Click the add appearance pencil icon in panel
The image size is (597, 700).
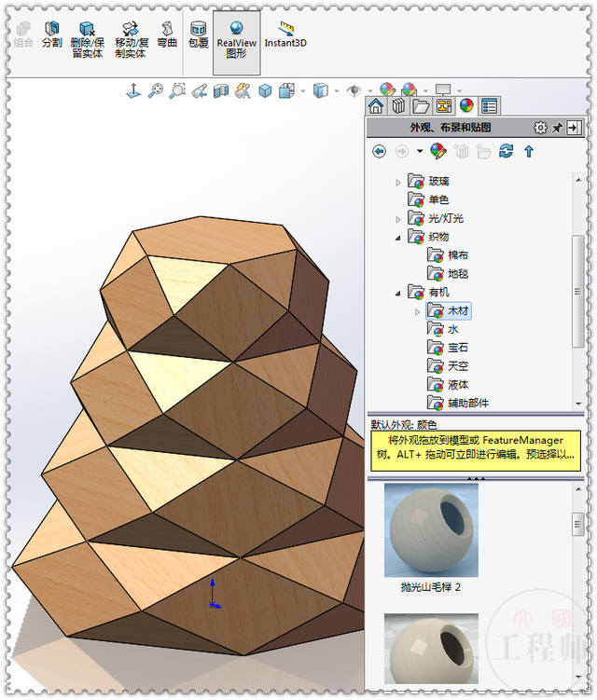pyautogui.click(x=438, y=151)
